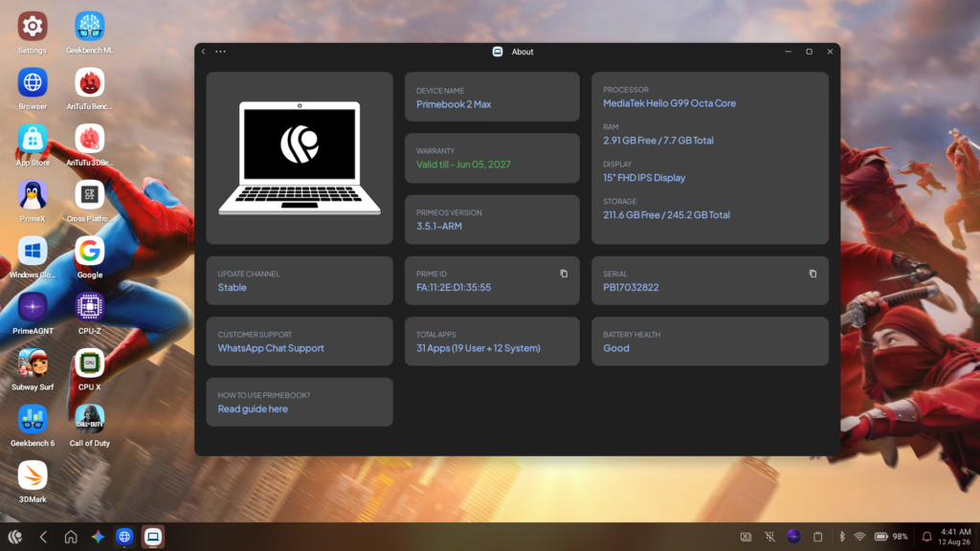Image resolution: width=980 pixels, height=551 pixels.
Task: Launch Call of Duty game
Action: click(x=89, y=419)
